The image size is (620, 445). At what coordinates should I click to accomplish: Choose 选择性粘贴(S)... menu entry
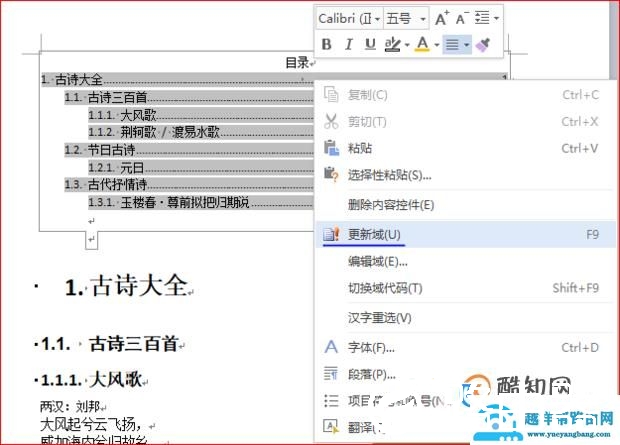(465, 175)
